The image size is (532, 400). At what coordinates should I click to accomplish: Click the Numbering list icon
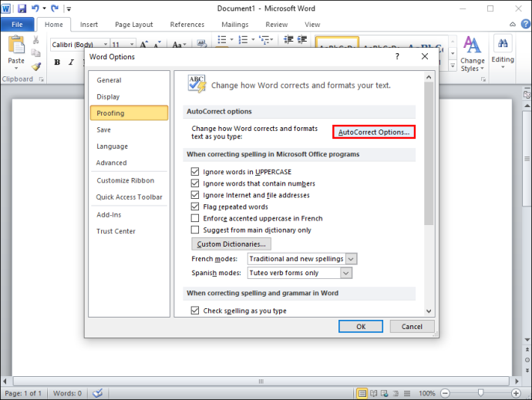(243, 40)
